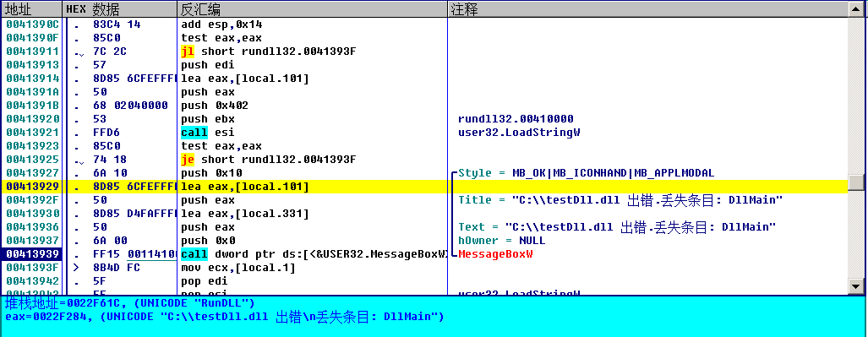The width and height of the screenshot is (868, 337).
Task: Click the Style = MB_OK|MB_ICONHAND comment
Action: 587,173
